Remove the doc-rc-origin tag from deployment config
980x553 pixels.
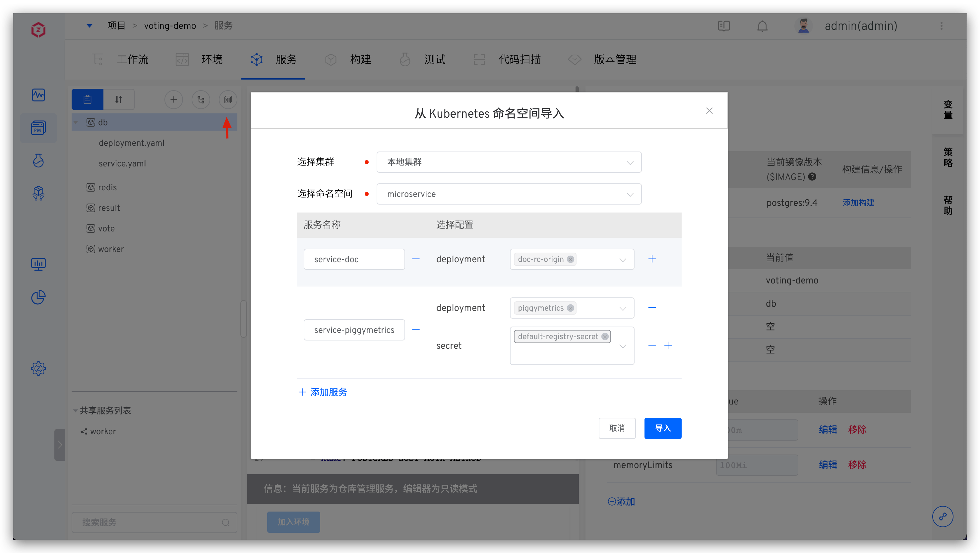tap(570, 259)
